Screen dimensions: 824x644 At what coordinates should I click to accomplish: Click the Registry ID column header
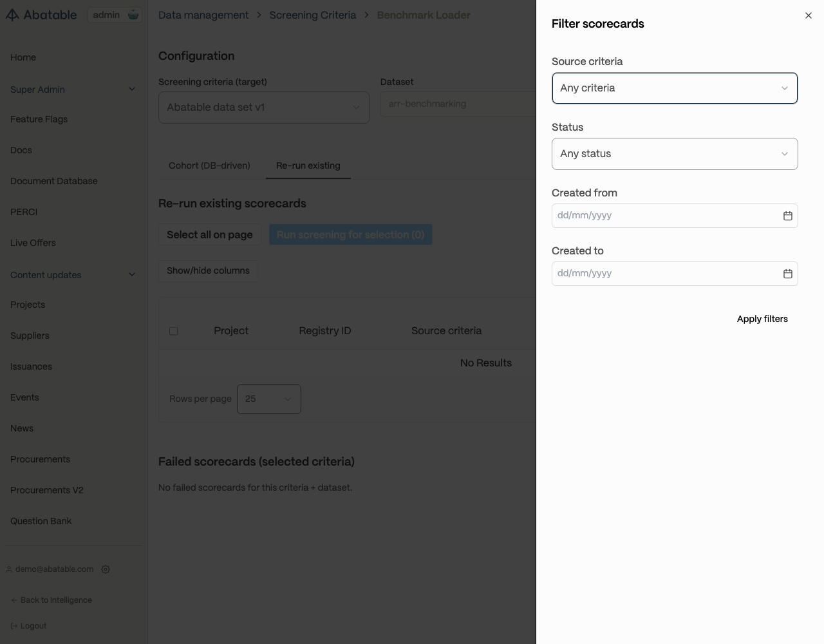(325, 331)
